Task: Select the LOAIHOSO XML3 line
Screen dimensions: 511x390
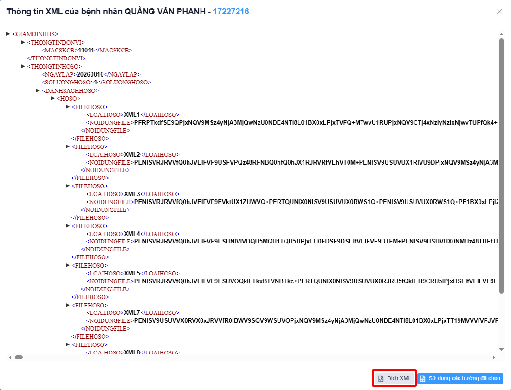Action: (x=133, y=194)
